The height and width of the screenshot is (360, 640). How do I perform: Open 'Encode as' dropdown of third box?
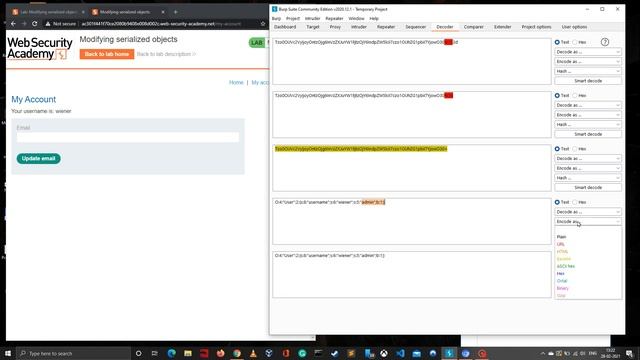(588, 168)
